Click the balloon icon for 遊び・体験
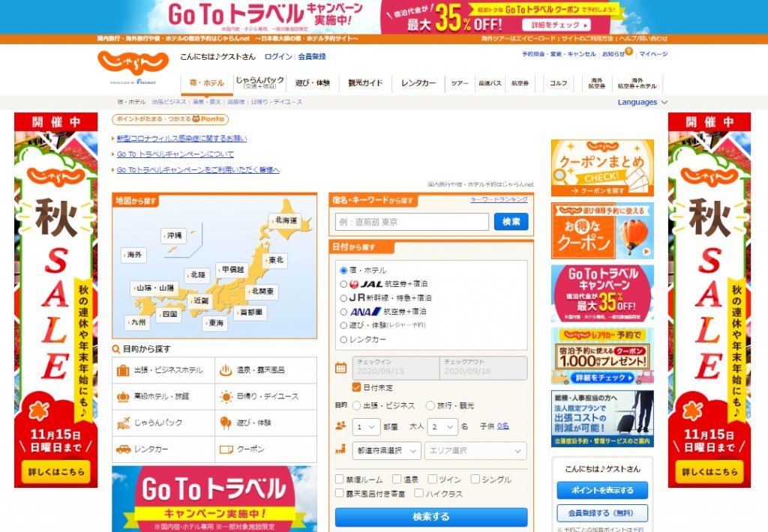Screen dimensions: 768x532 (x=225, y=423)
